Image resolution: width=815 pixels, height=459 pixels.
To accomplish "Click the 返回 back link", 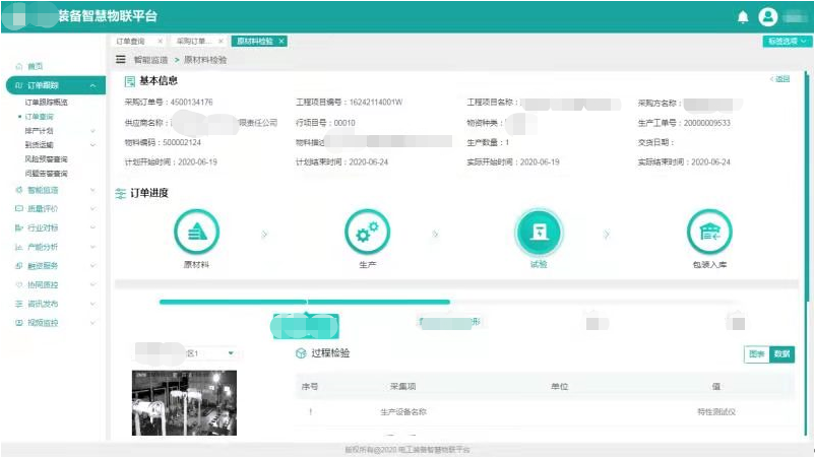I will coord(780,79).
